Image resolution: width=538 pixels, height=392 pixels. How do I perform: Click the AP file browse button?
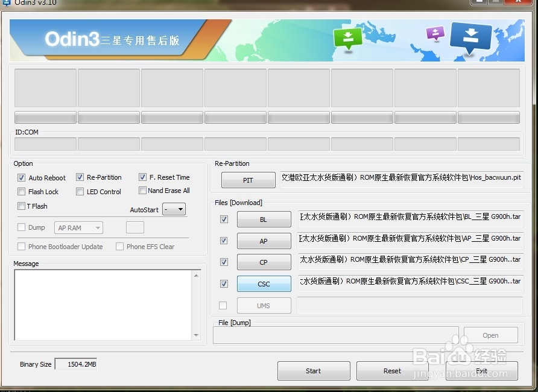[x=264, y=241]
